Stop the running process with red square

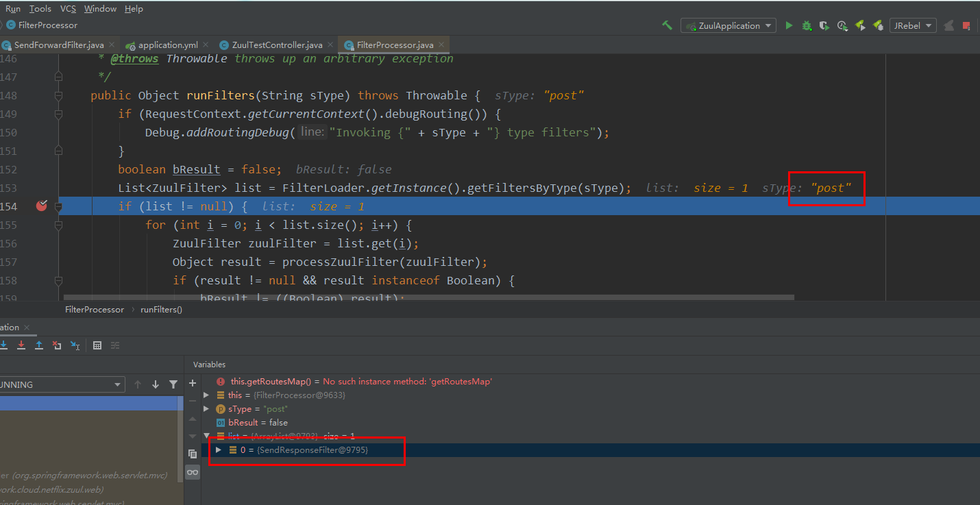click(966, 26)
